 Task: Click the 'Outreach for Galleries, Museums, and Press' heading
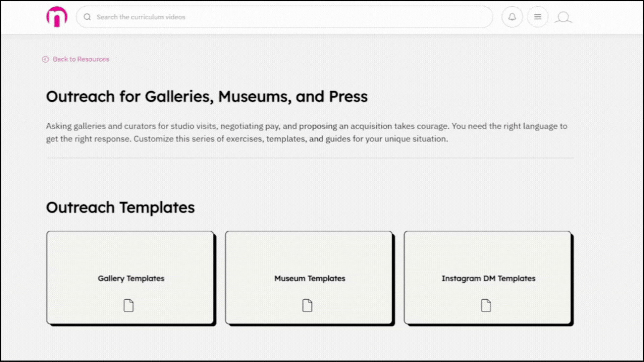click(207, 97)
